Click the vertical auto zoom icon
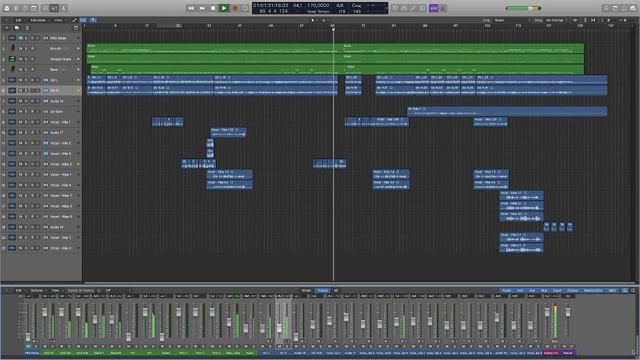Image resolution: width=640 pixels, height=360 pixels. 585,20
